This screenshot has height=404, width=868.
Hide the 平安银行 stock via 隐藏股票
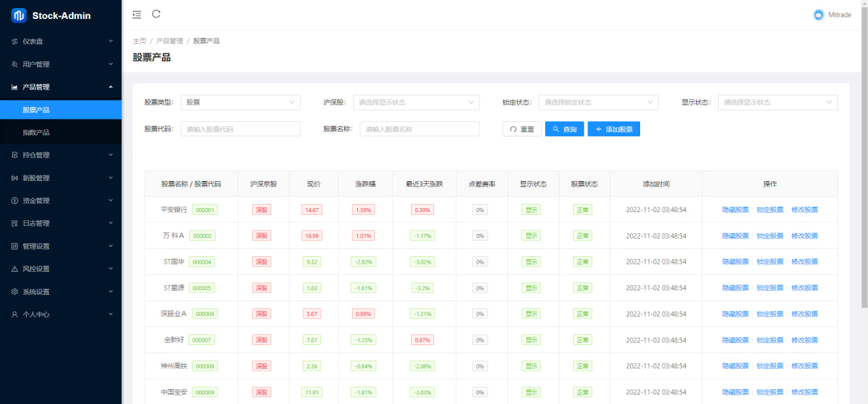[735, 210]
